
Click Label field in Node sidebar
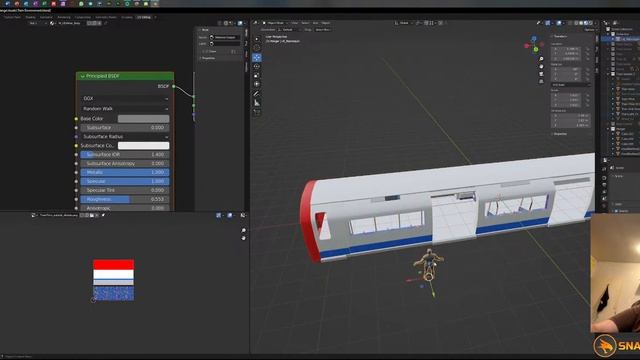coord(225,43)
